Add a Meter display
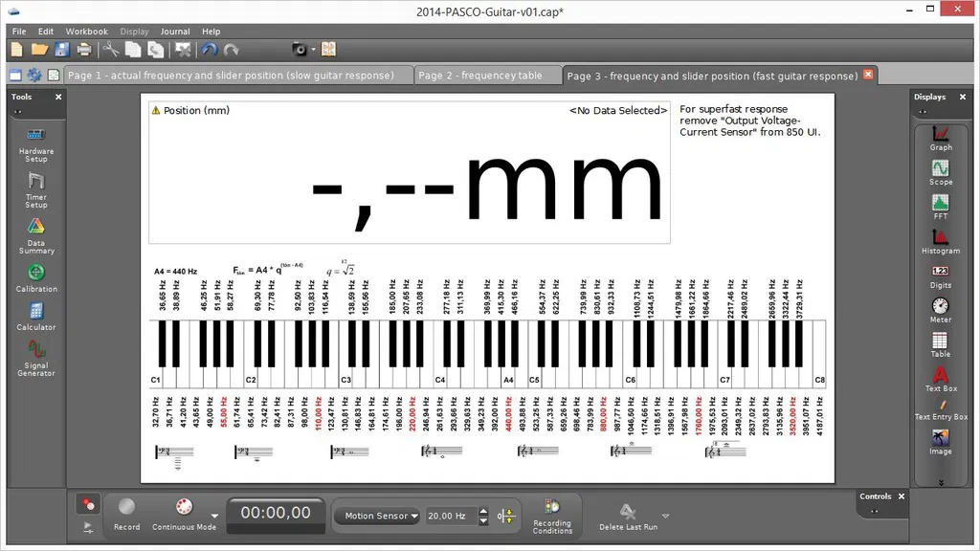The width and height of the screenshot is (980, 551). point(940,310)
